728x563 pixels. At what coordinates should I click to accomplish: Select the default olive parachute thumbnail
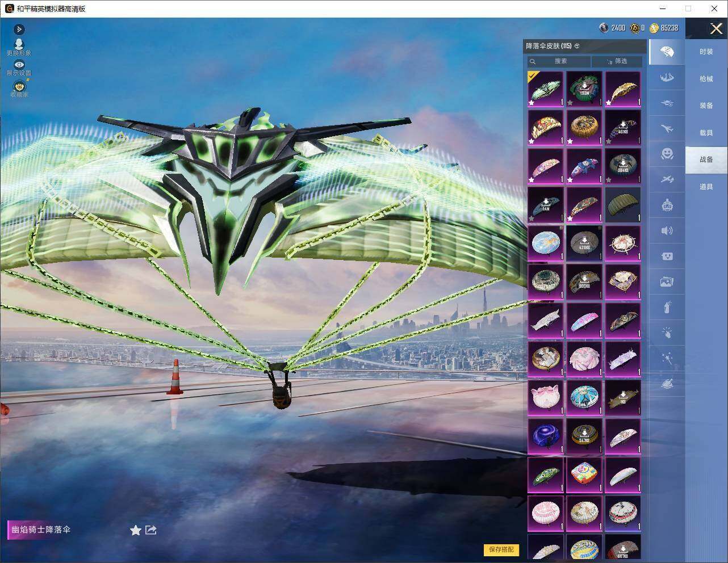tap(623, 204)
